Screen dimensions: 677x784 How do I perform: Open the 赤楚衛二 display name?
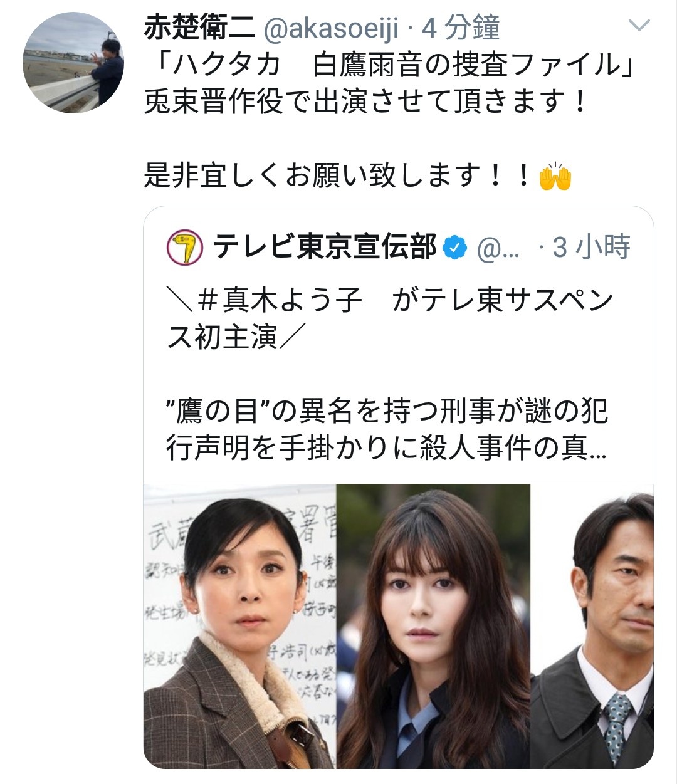[199, 28]
